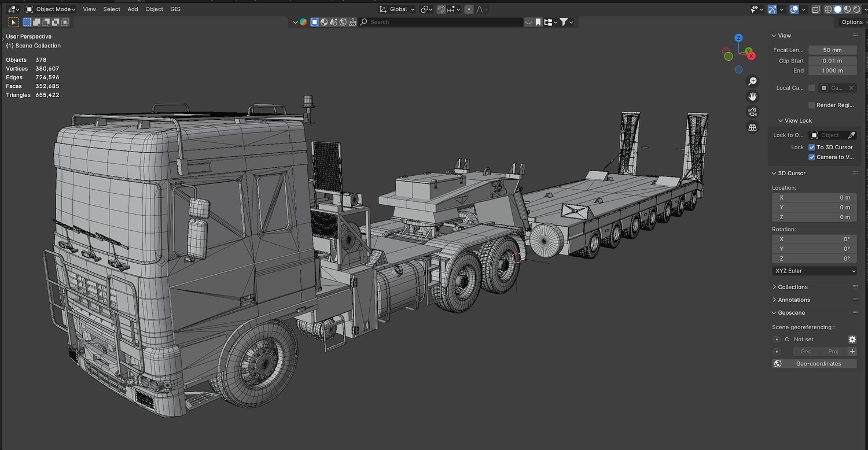Open the Options dropdown
The width and height of the screenshot is (868, 450).
click(852, 22)
